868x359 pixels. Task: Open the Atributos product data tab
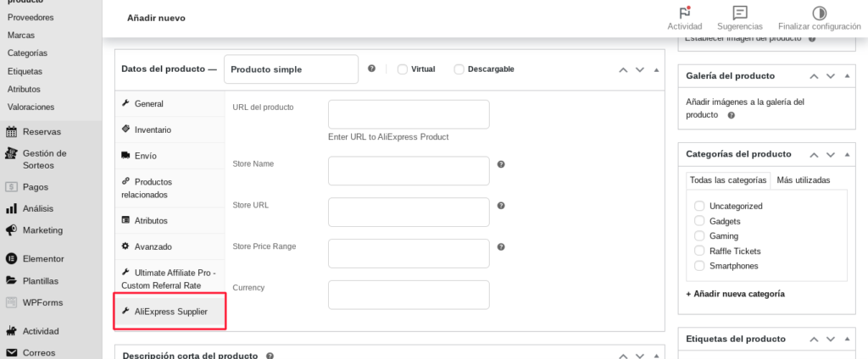170,220
